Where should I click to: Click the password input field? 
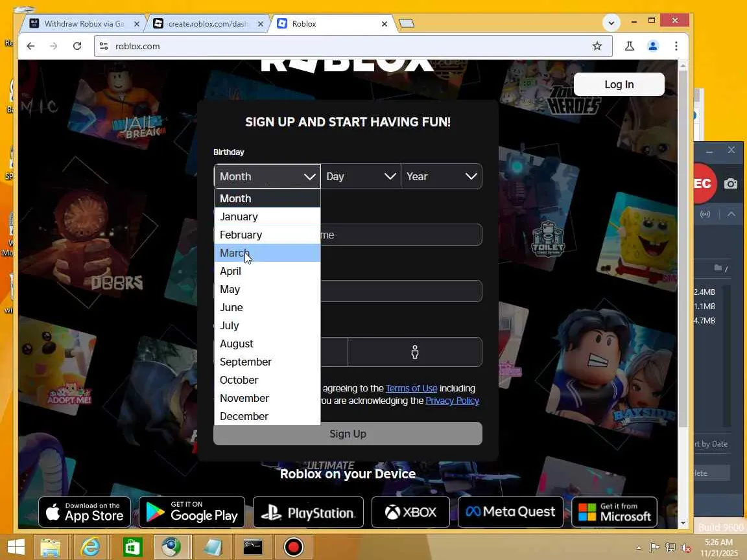401,291
